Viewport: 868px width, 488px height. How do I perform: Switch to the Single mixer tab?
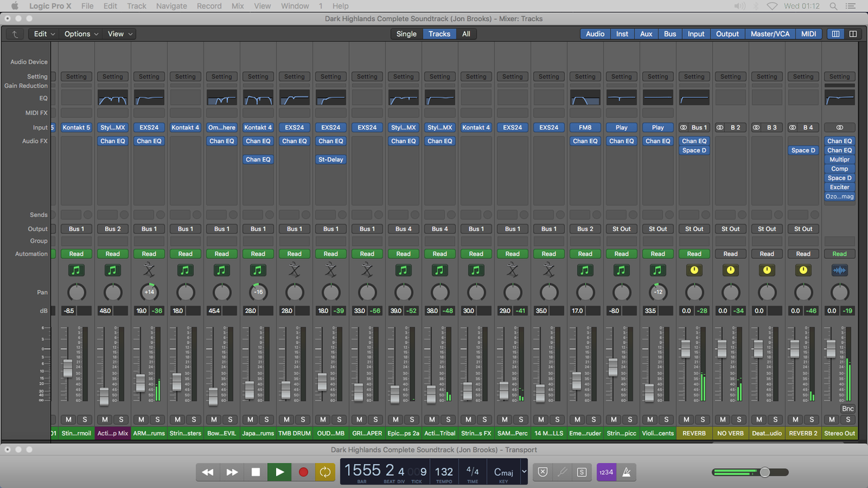pos(406,34)
